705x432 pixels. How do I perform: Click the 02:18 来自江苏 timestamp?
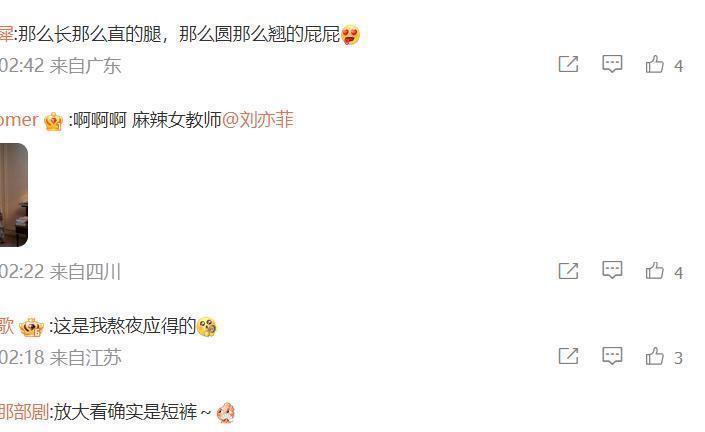pyautogui.click(x=60, y=358)
